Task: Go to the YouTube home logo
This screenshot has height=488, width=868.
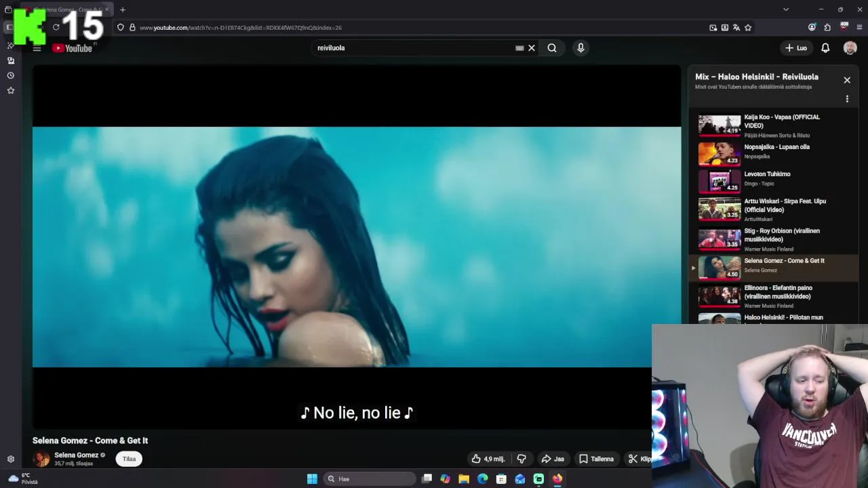Action: click(x=73, y=48)
